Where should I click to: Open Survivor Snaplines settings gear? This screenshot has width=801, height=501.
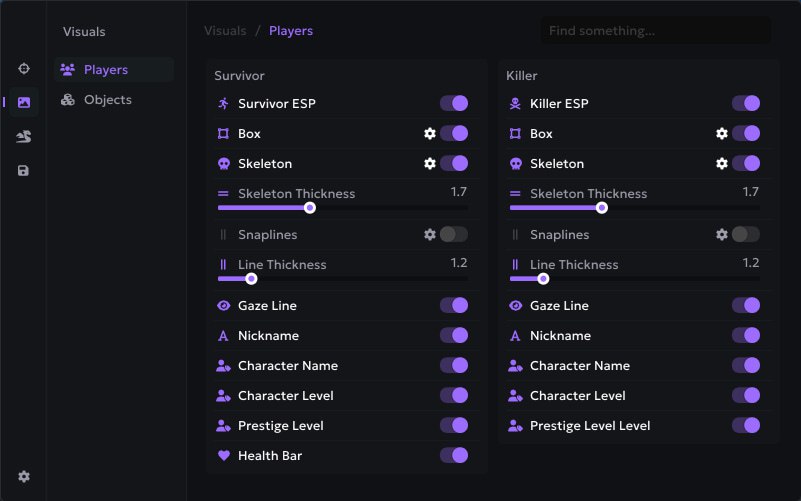430,234
